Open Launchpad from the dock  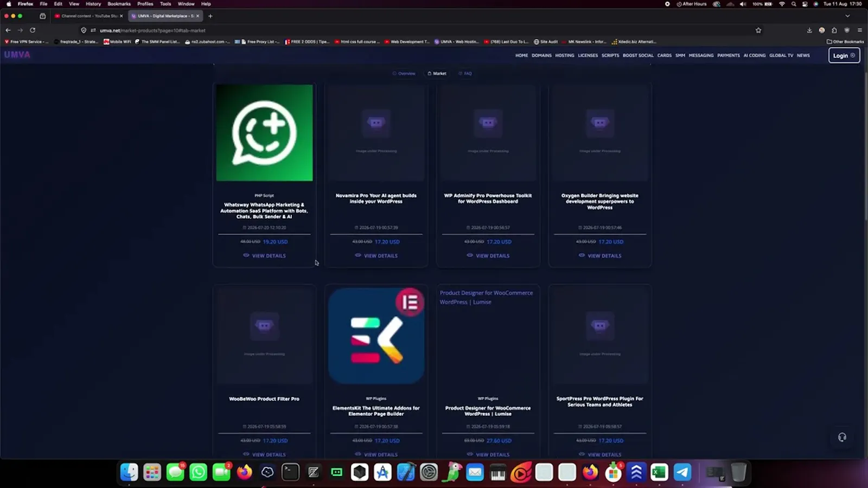click(152, 472)
